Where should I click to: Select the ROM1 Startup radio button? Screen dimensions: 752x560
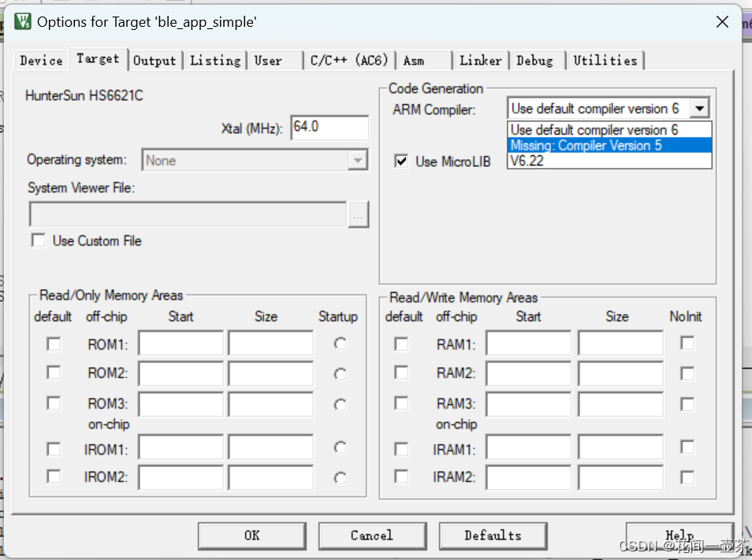point(340,343)
